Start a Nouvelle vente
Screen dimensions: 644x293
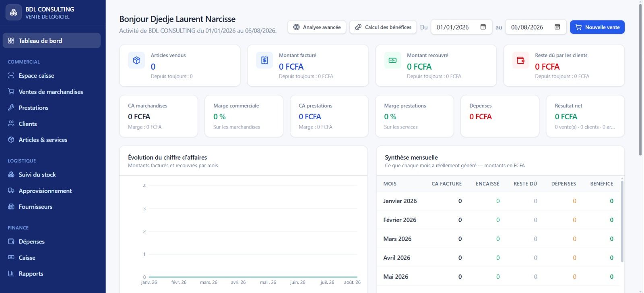click(x=597, y=27)
